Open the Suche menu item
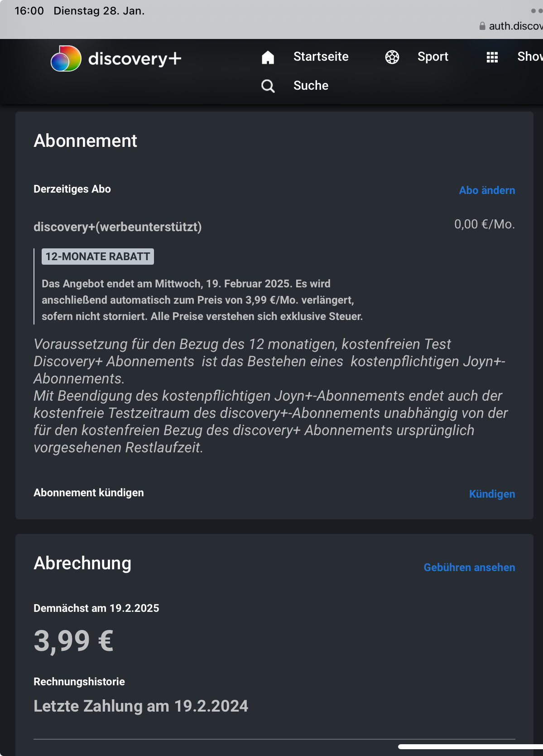543x756 pixels. pos(311,86)
